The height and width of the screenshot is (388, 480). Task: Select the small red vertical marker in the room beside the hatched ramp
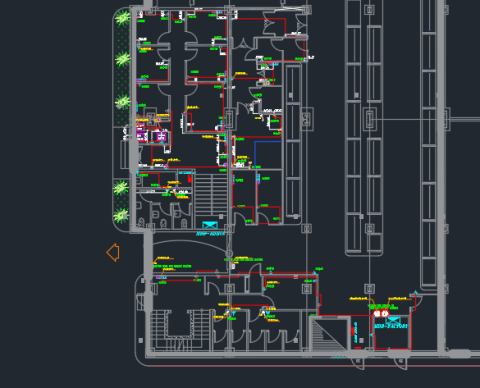click(x=353, y=331)
